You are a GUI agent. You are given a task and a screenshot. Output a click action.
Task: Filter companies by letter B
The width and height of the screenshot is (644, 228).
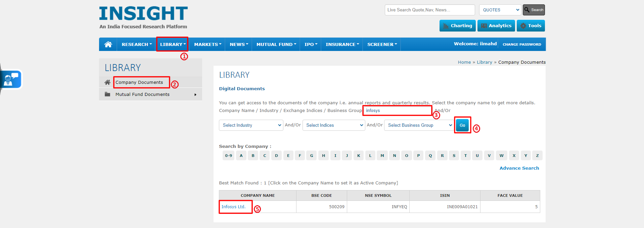click(253, 156)
